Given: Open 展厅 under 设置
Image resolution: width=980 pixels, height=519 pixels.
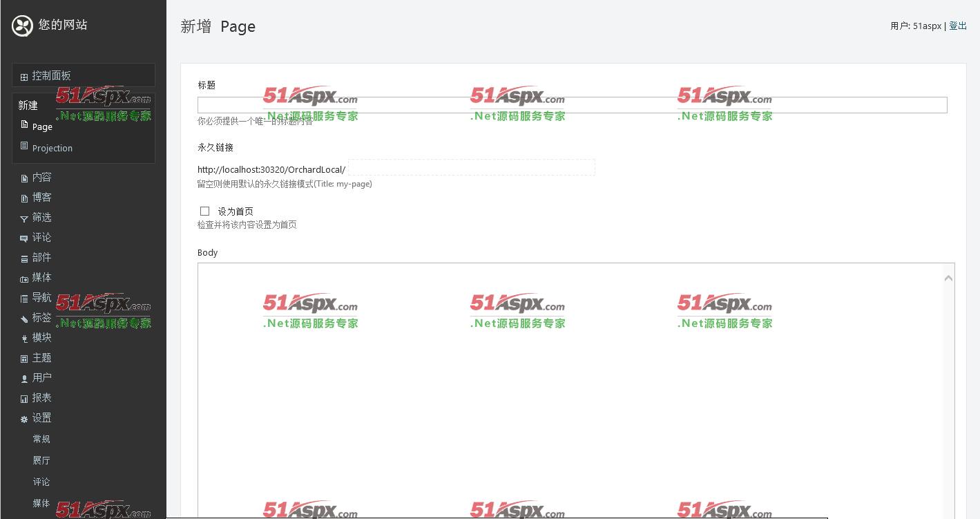Looking at the screenshot, I should pos(41,461).
